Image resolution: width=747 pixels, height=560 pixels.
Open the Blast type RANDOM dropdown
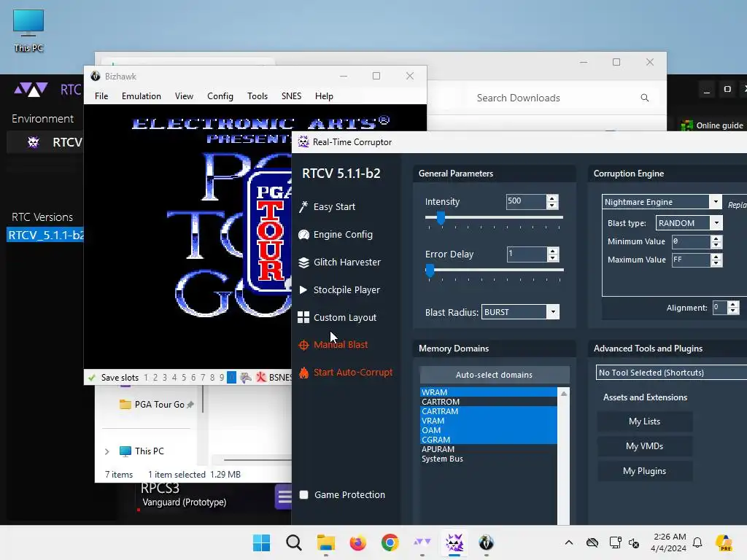[x=716, y=223]
